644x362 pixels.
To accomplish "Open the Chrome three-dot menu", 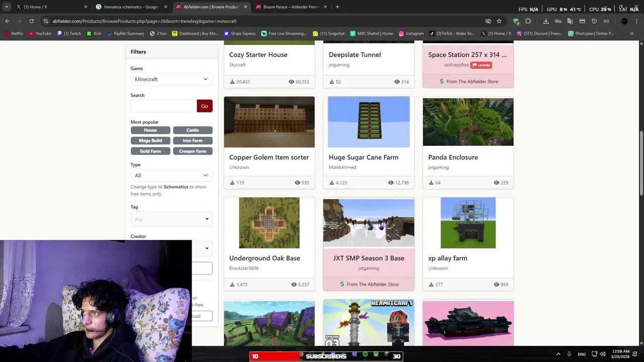I will click(637, 21).
